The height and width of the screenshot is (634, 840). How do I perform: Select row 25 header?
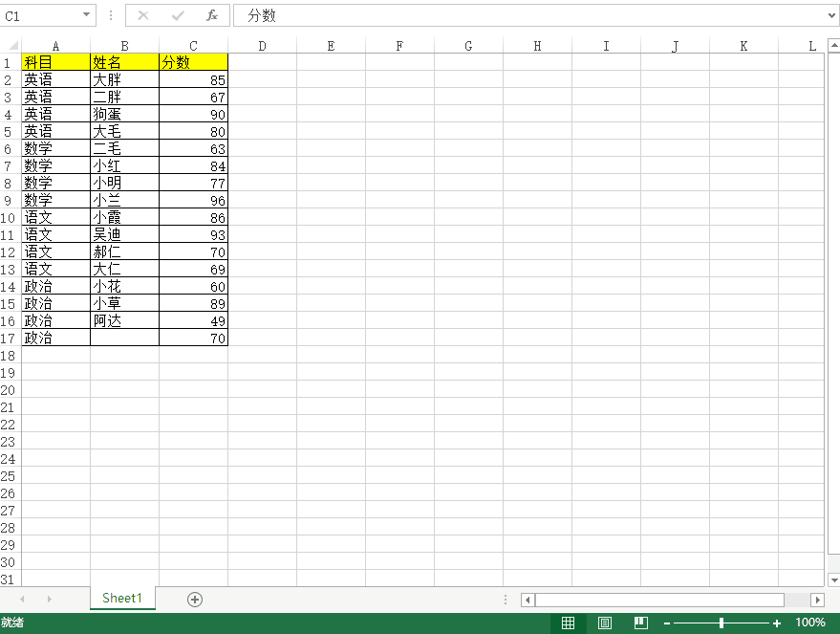pos(8,476)
